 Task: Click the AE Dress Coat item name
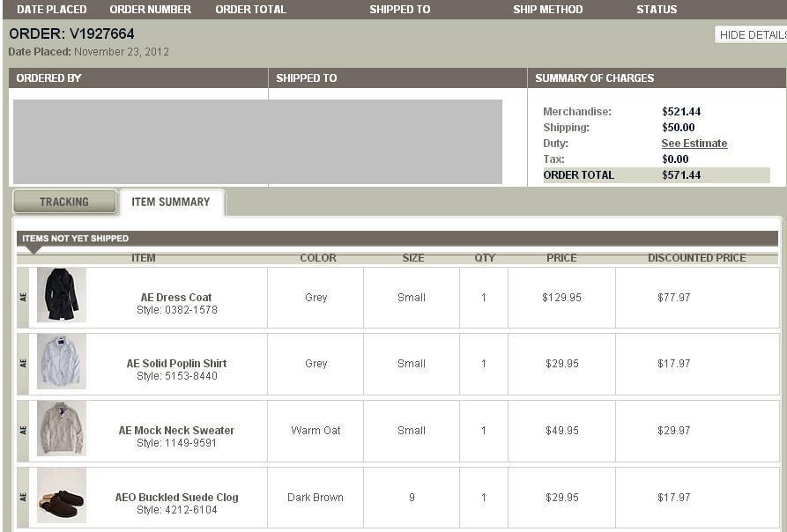(x=176, y=298)
